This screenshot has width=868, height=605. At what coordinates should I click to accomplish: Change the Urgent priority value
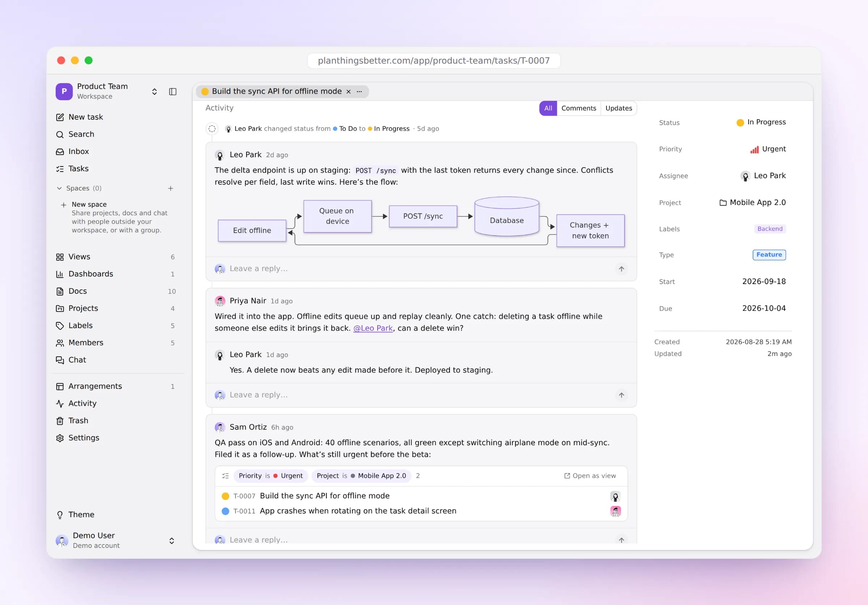768,149
